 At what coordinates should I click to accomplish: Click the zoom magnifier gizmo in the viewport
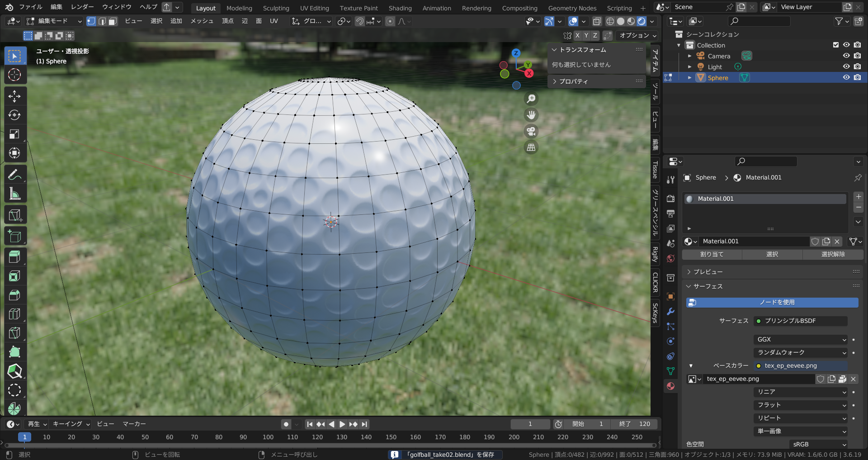(x=531, y=99)
